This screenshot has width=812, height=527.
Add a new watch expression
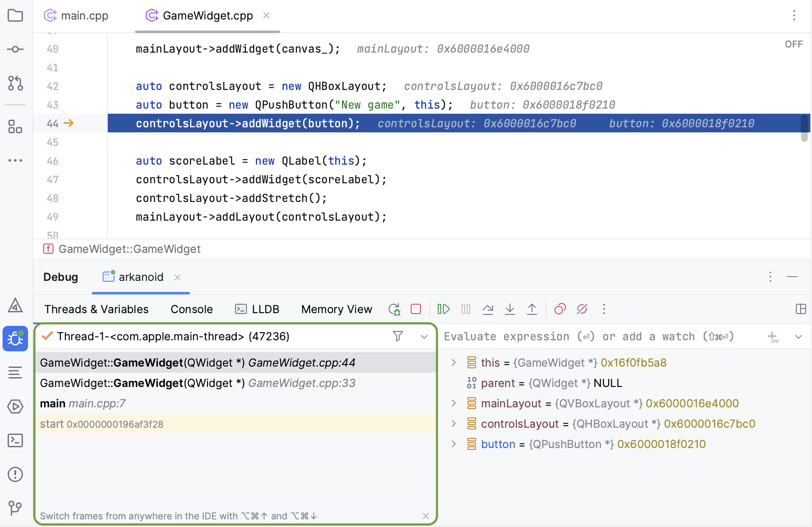(774, 336)
